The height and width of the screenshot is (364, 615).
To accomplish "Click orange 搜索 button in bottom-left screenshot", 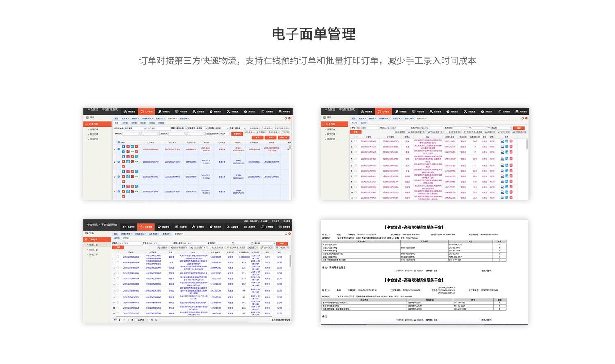I will 282,244.
